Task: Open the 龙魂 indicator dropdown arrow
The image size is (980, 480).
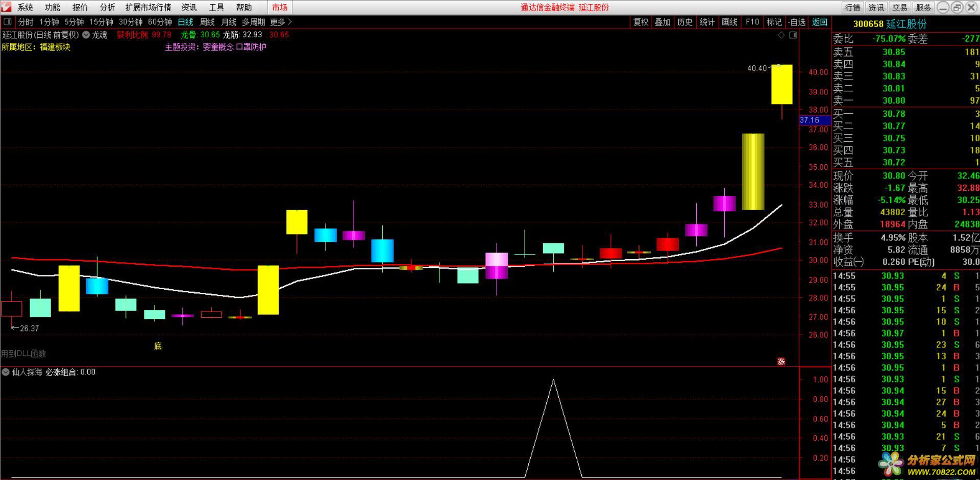Action: 86,35
